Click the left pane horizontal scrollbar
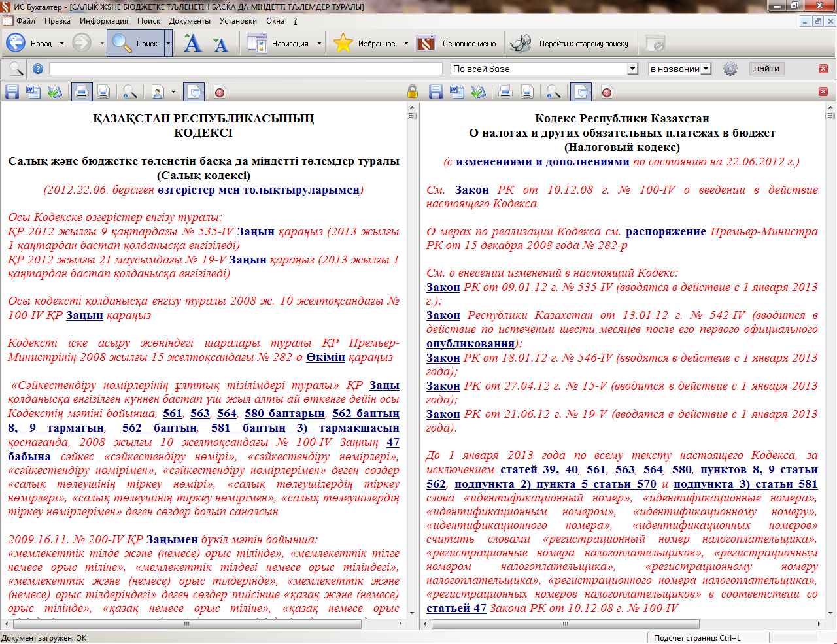Screen dimensions: 837x644 coord(203,624)
